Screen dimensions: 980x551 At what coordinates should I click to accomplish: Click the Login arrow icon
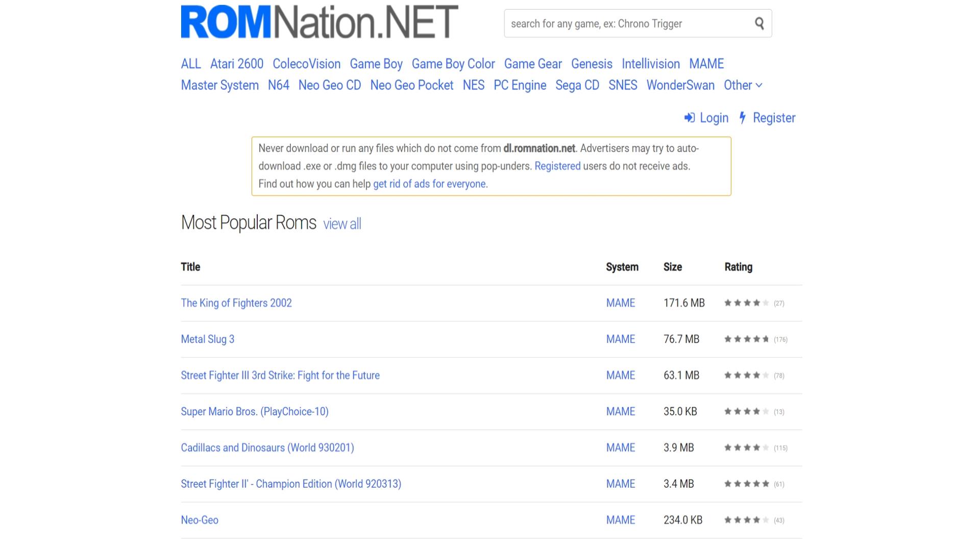point(690,118)
